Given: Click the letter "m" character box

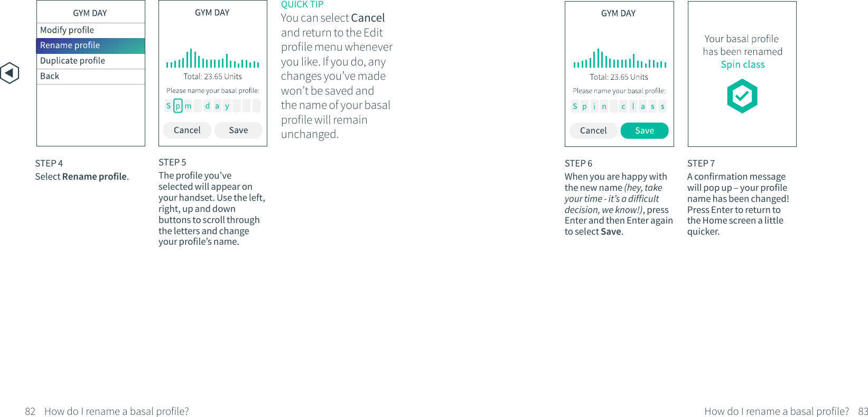Looking at the screenshot, I should point(188,106).
